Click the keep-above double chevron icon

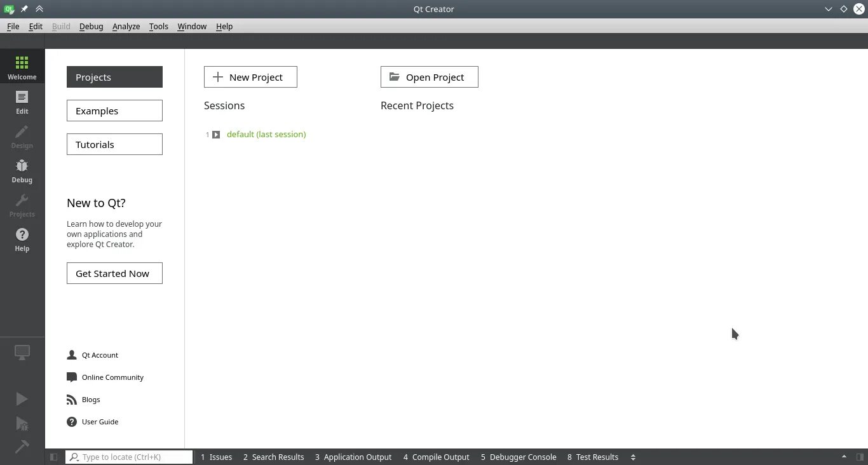39,9
